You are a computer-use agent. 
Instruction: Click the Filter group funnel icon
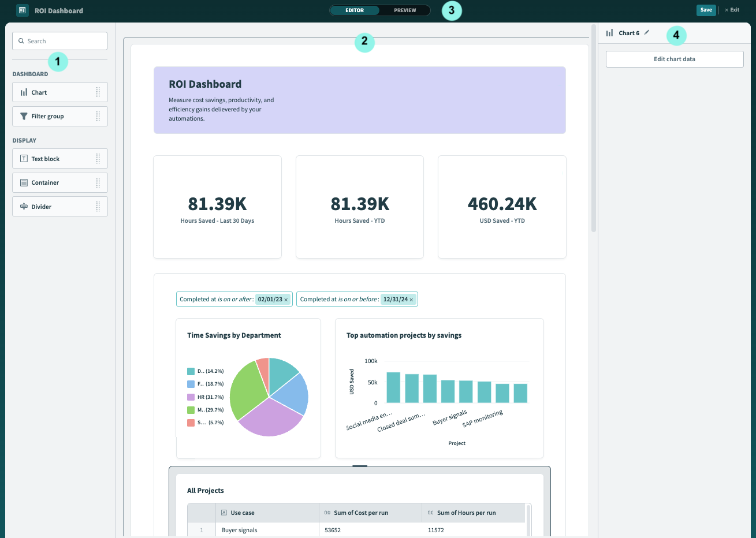(23, 116)
